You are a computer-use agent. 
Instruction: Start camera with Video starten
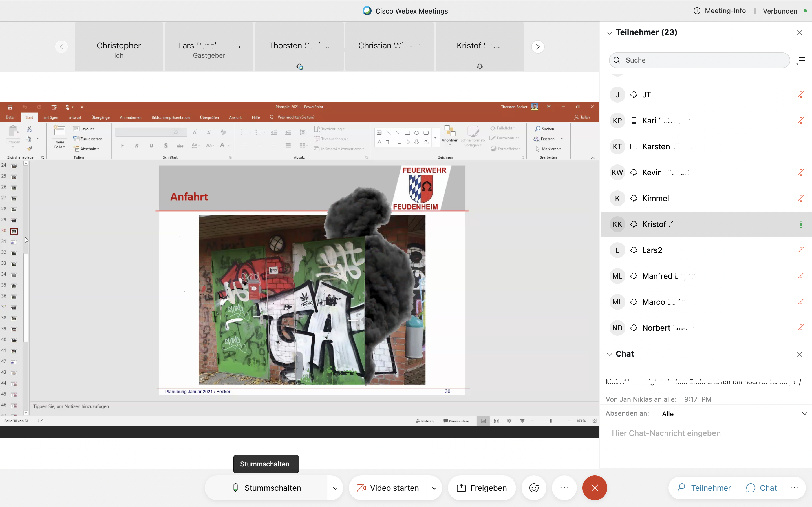(x=388, y=488)
